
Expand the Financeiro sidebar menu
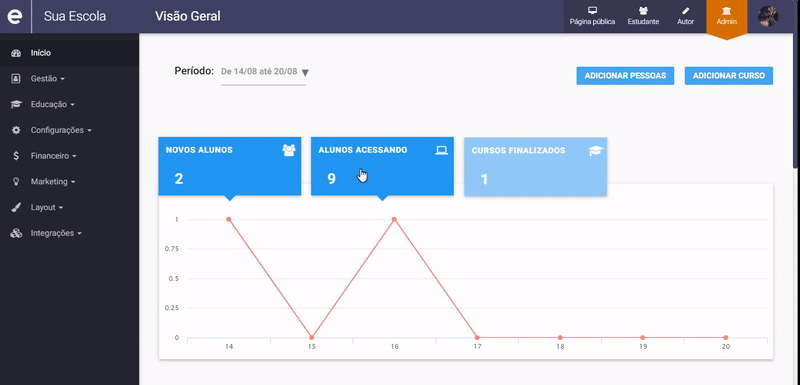[54, 156]
